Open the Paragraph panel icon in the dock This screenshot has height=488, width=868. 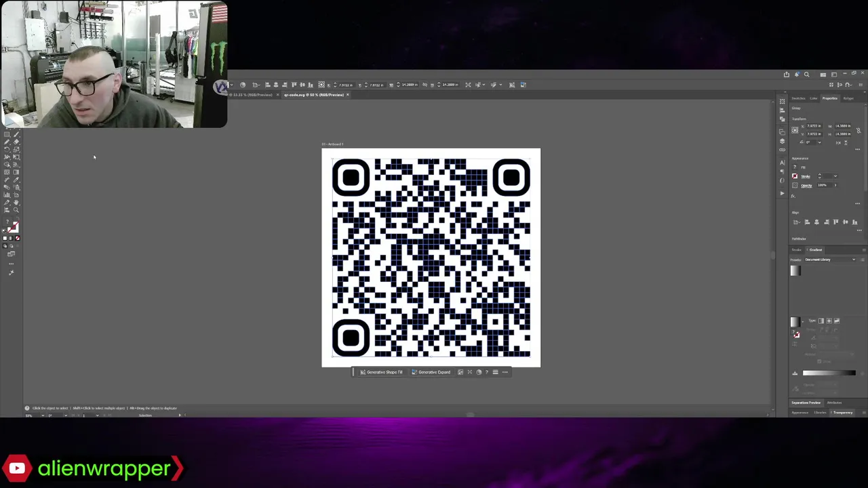tap(782, 171)
